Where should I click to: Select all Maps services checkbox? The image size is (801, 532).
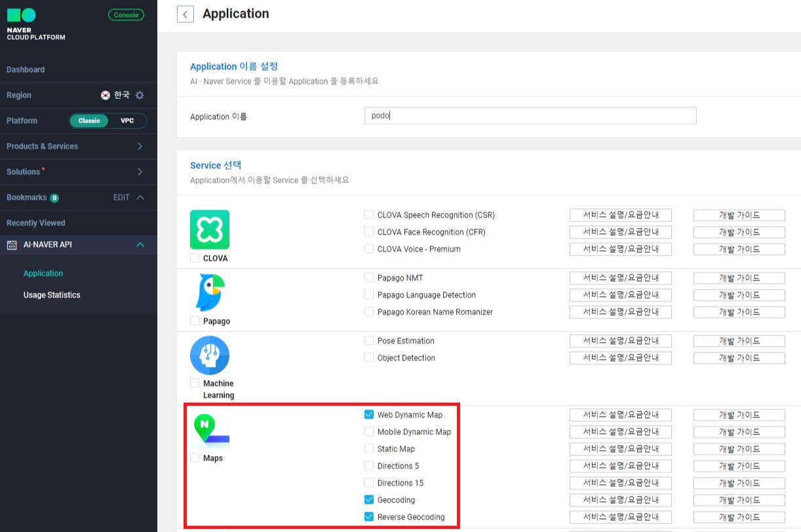point(195,458)
